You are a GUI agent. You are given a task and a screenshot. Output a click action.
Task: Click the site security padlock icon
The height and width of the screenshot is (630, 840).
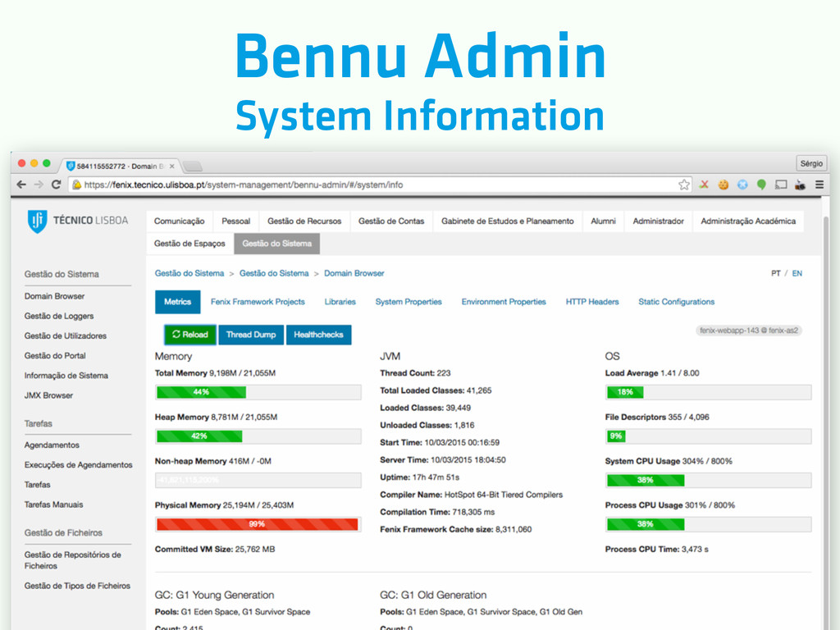tap(76, 185)
